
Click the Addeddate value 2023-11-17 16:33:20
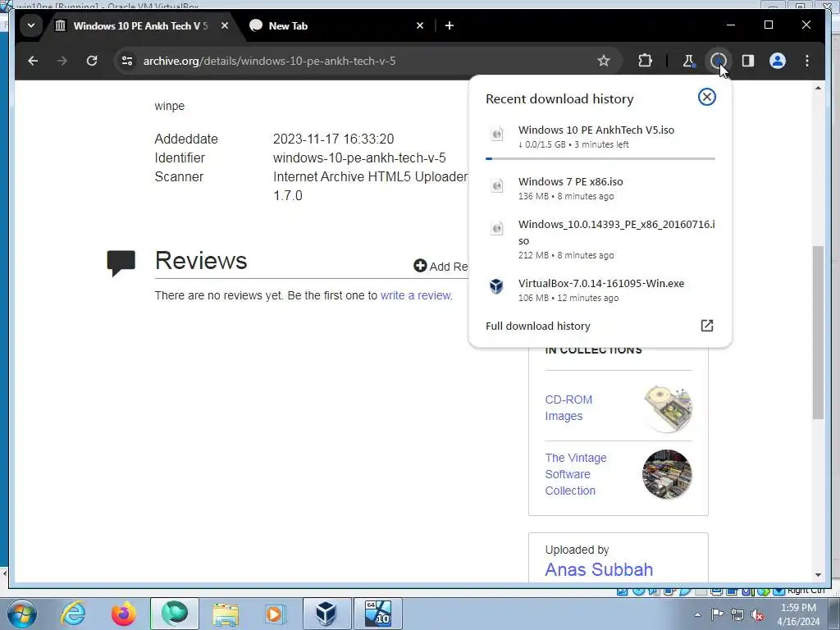point(333,139)
